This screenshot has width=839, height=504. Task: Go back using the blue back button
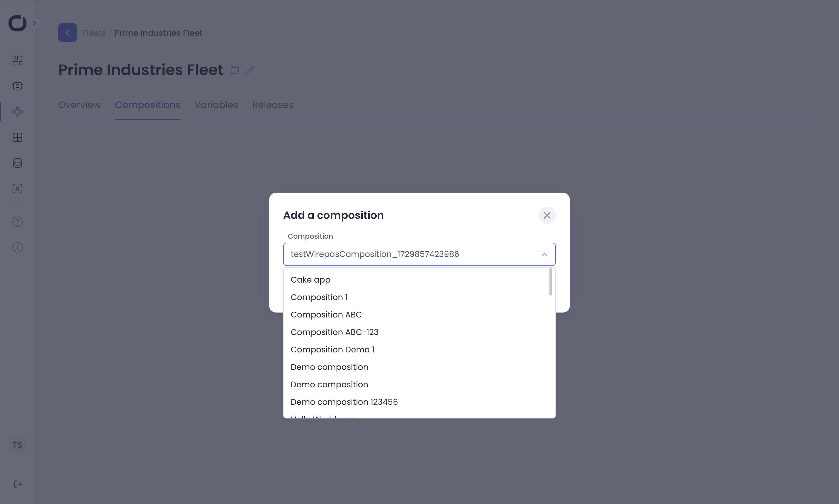tap(67, 33)
